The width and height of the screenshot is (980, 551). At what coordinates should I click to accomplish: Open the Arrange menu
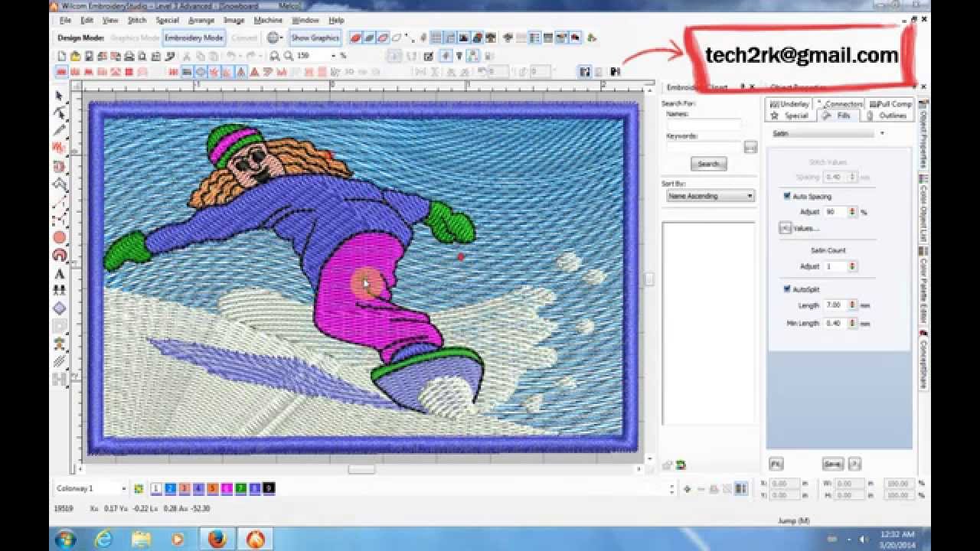[x=201, y=20]
